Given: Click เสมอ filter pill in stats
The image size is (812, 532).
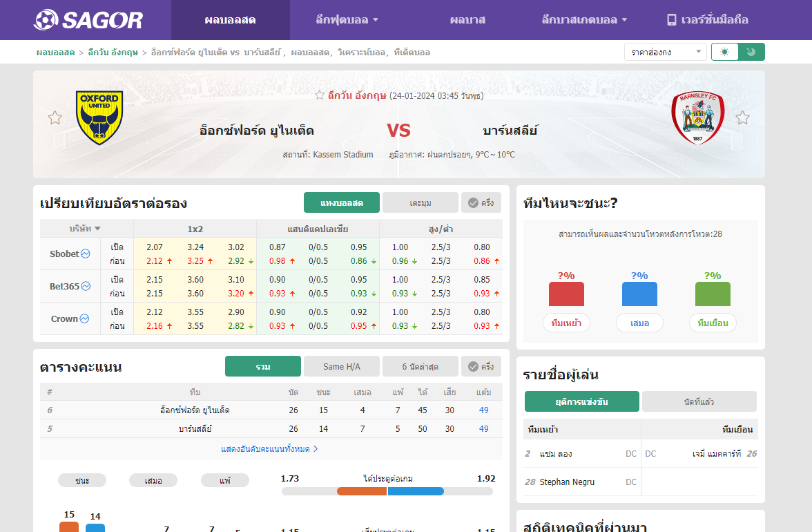Looking at the screenshot, I should pos(153,480).
